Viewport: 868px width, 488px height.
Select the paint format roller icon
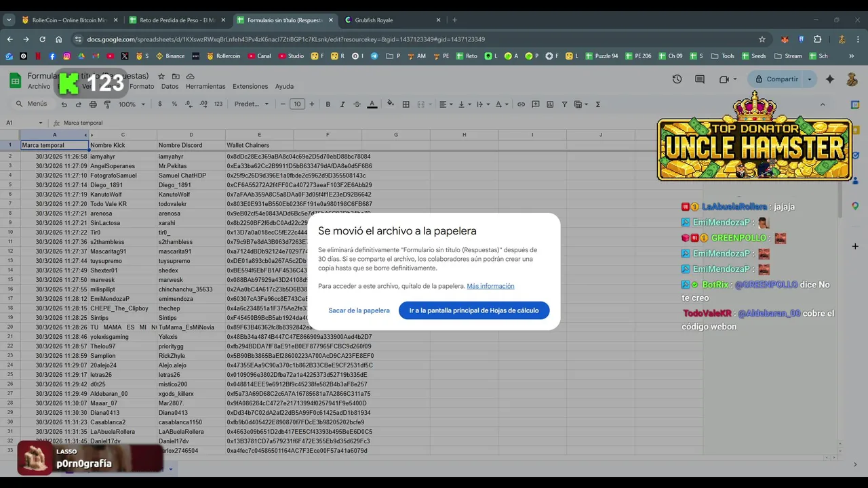(107, 104)
